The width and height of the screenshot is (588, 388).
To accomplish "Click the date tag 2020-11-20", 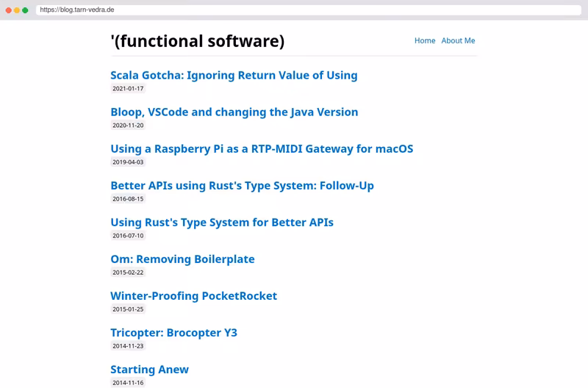I will click(x=128, y=125).
